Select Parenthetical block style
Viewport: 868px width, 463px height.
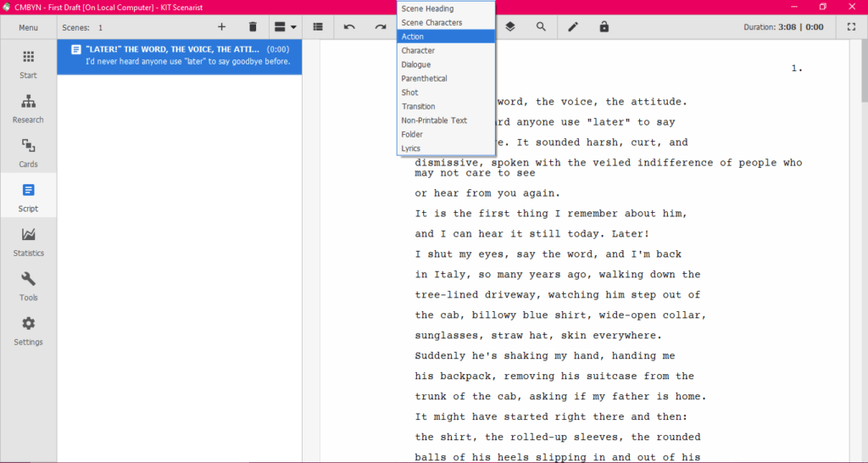pyautogui.click(x=446, y=79)
